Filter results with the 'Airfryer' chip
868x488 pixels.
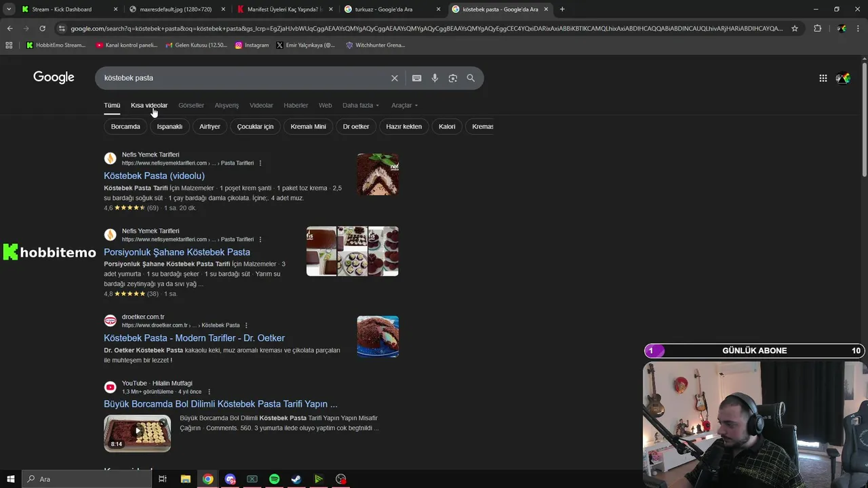210,127
